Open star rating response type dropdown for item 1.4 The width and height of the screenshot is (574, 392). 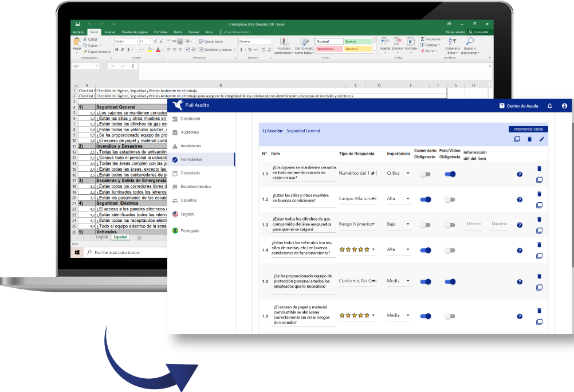coord(357,249)
